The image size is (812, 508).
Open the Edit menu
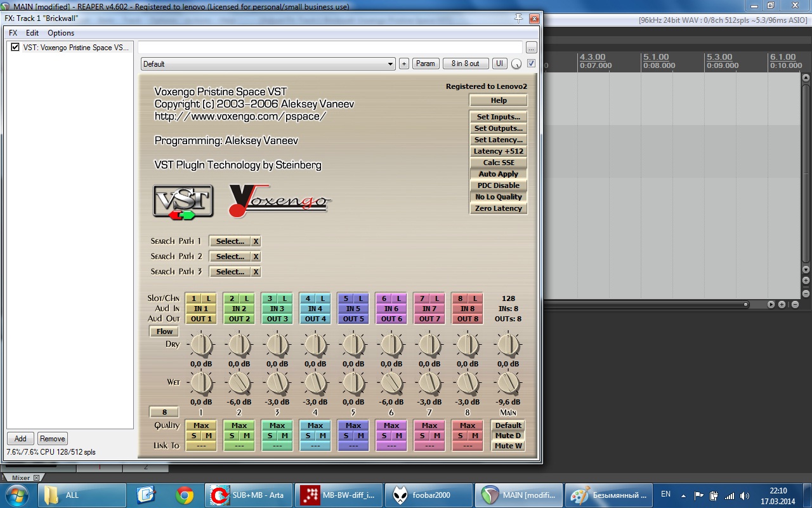[32, 33]
